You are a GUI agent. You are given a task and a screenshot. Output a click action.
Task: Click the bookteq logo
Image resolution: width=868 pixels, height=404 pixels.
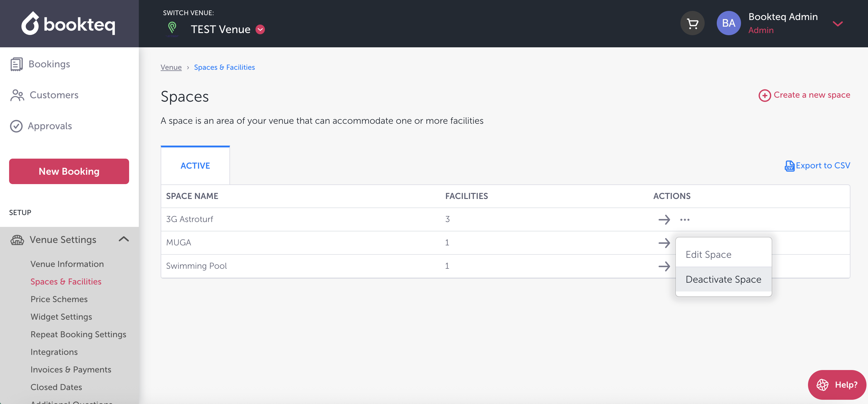(69, 24)
